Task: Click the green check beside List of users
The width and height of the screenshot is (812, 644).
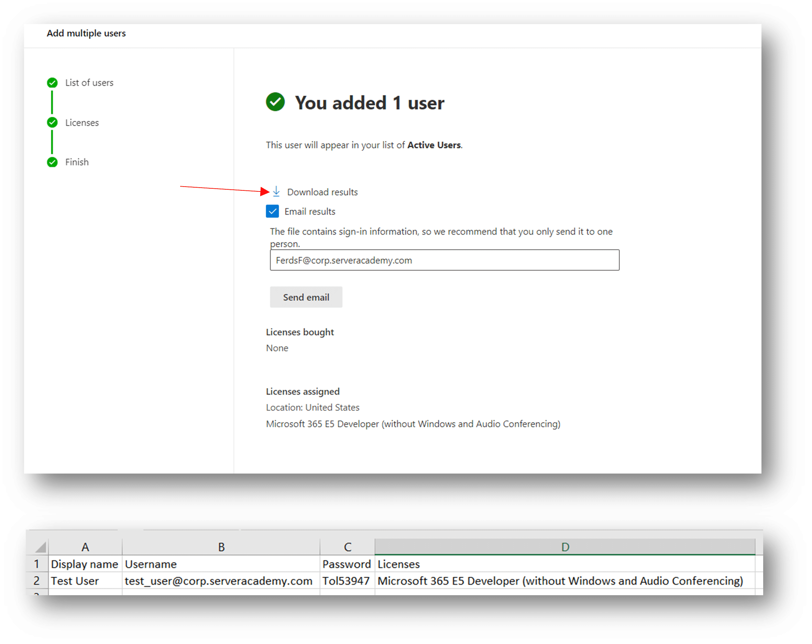Action: tap(52, 82)
